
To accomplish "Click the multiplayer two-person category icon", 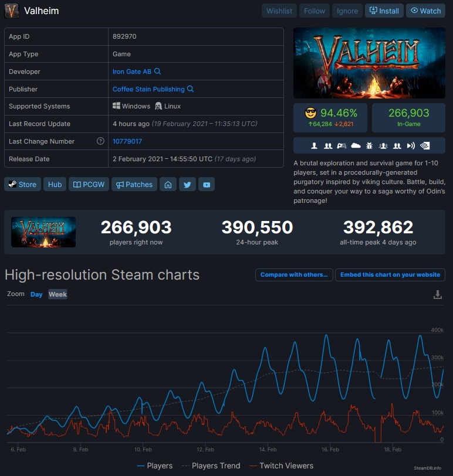I will click(x=328, y=146).
